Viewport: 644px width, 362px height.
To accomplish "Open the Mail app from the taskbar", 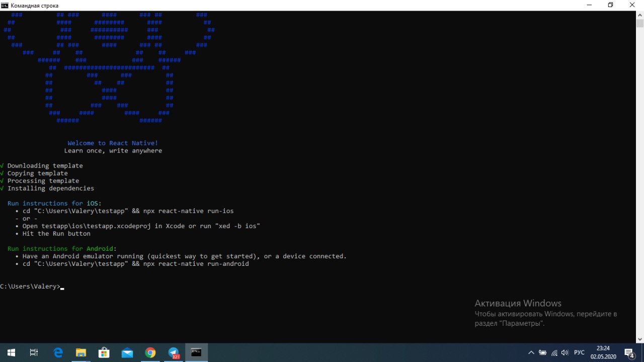I will [x=127, y=352].
